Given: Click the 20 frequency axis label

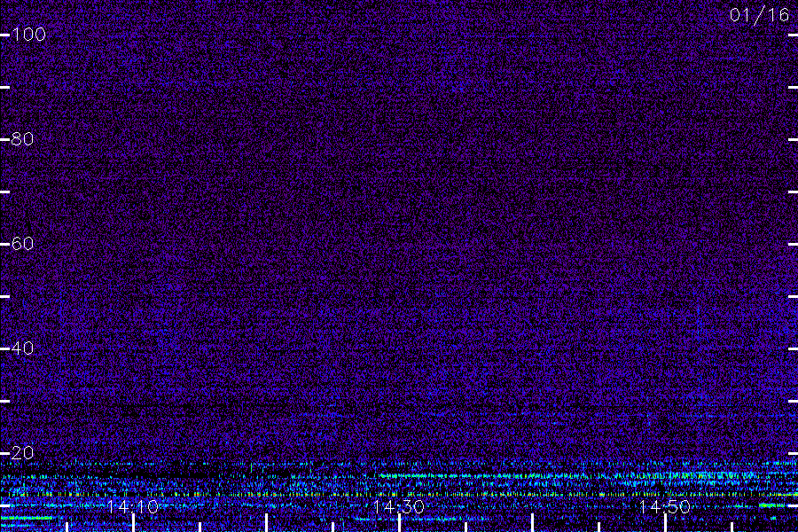Looking at the screenshot, I should coord(22,452).
